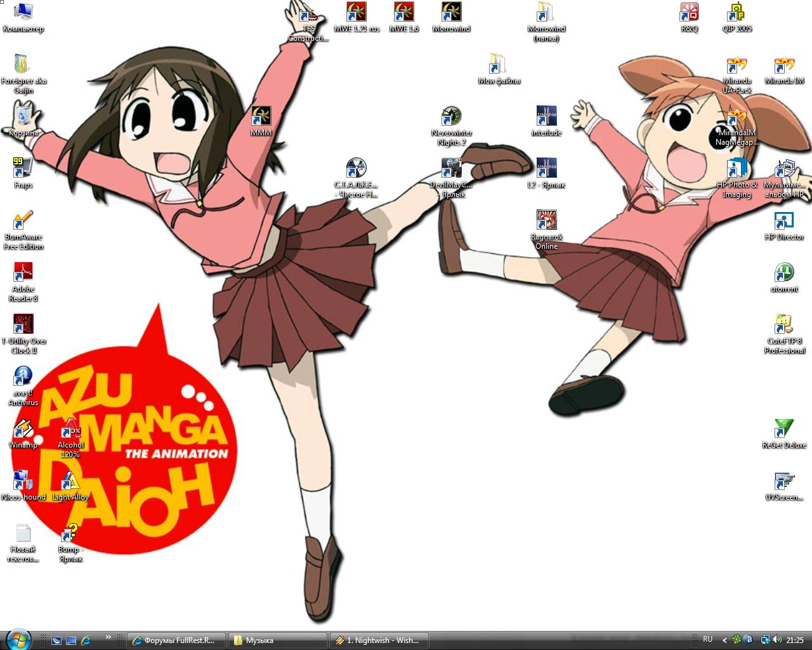
Task: Open the avast tray icon
Action: [x=748, y=640]
